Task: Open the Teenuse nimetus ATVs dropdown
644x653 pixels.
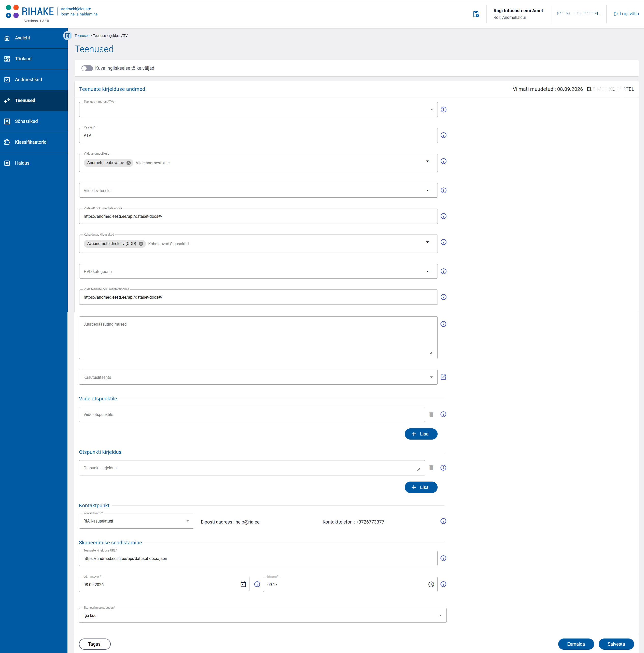Action: pos(258,109)
